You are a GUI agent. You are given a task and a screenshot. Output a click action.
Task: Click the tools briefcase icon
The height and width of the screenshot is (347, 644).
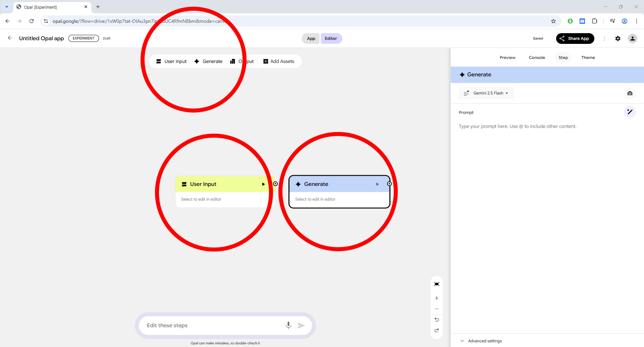(630, 93)
